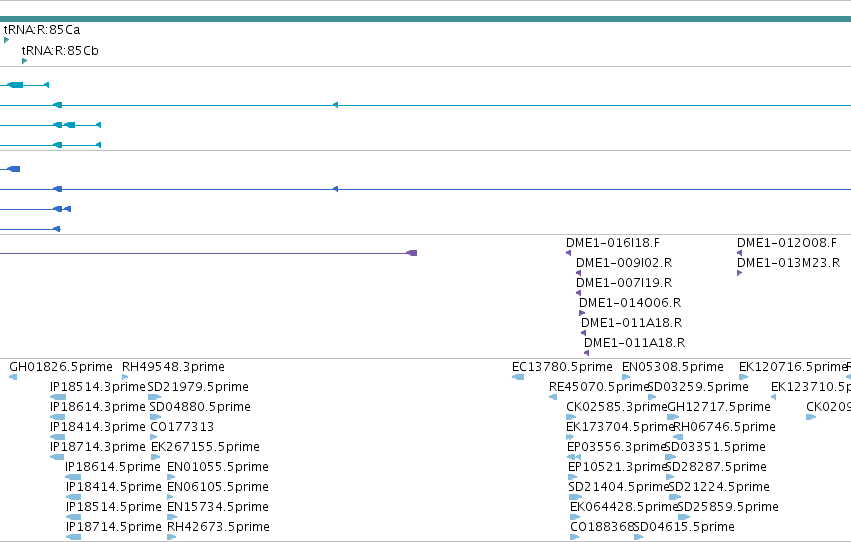Select the IP18414.3prime label
The height and width of the screenshot is (542, 851).
[98, 428]
